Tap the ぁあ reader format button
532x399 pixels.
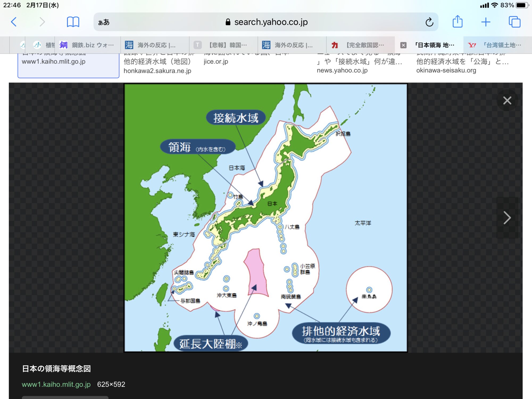(x=104, y=22)
